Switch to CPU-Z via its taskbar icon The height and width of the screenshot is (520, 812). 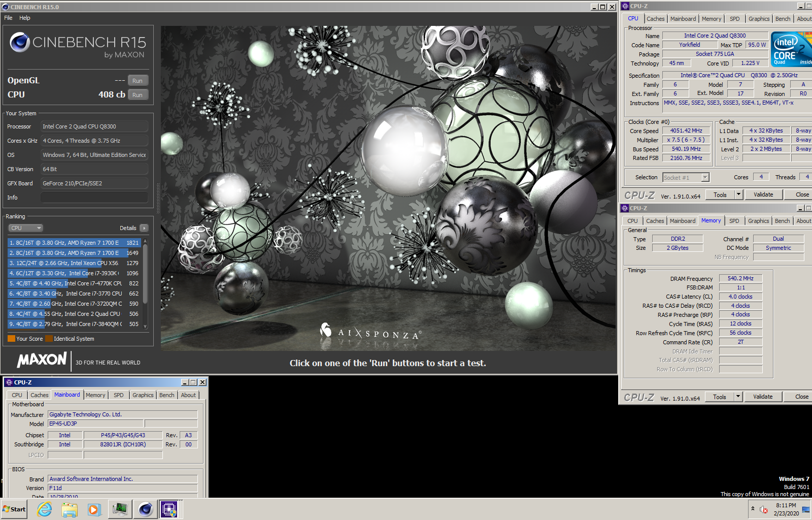tap(170, 509)
